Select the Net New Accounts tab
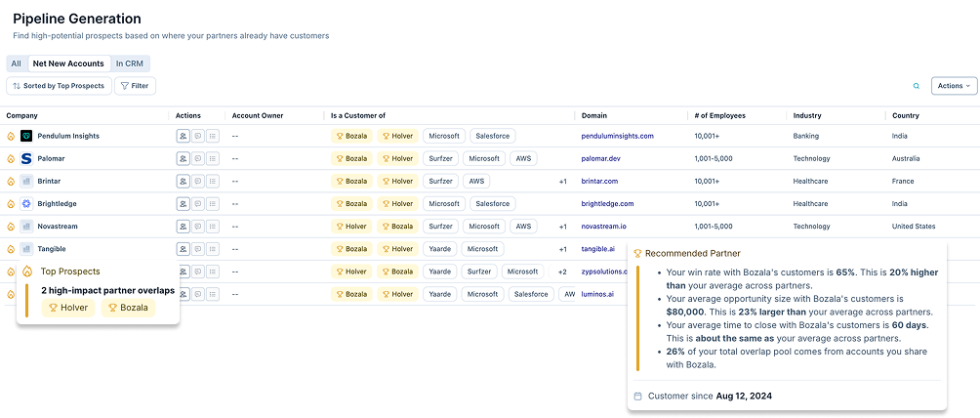Viewport: 980px width, 418px height. (68, 63)
